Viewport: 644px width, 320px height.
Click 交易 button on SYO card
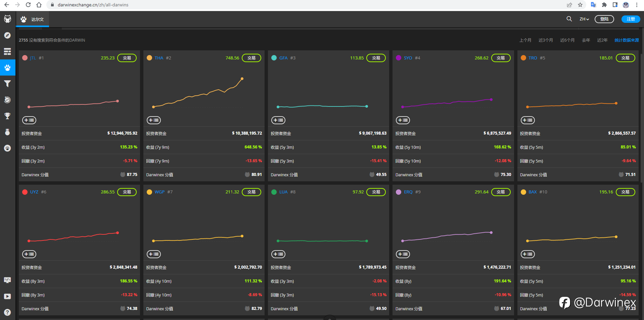click(501, 58)
